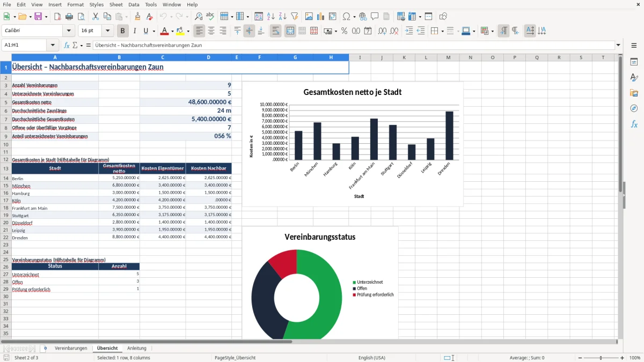
Task: Run the spelling check
Action: pos(210,17)
